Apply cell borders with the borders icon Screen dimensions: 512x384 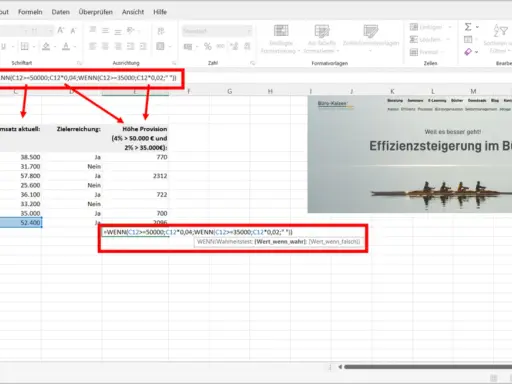coord(25,46)
